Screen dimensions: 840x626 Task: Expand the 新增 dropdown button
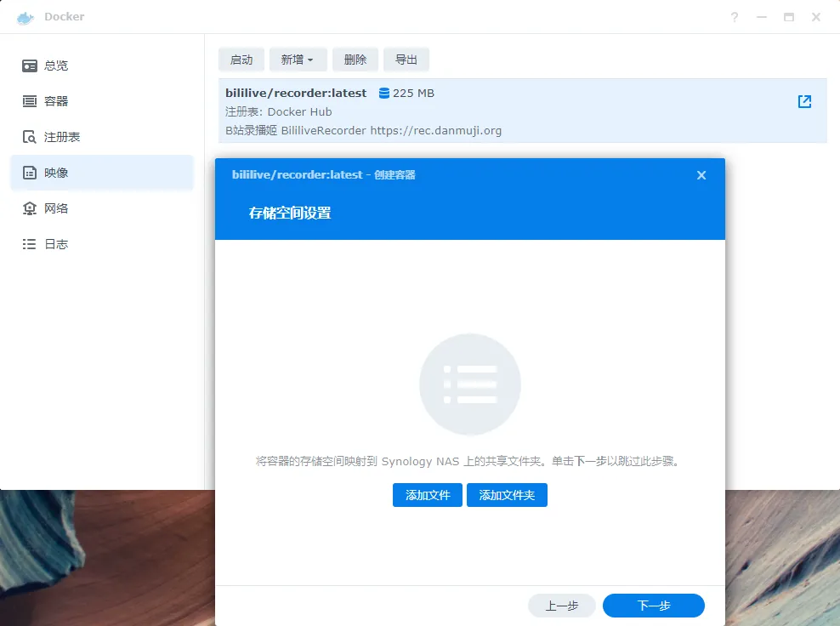tap(298, 60)
